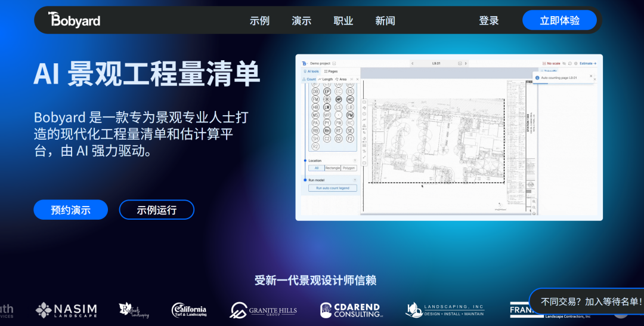The image size is (644, 326).
Task: Click the Bobyard logo
Action: click(75, 20)
